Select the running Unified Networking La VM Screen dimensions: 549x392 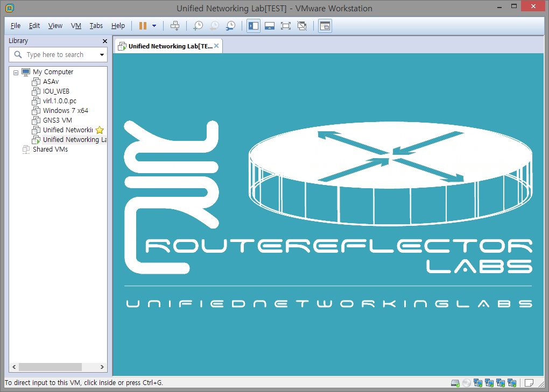[x=75, y=139]
